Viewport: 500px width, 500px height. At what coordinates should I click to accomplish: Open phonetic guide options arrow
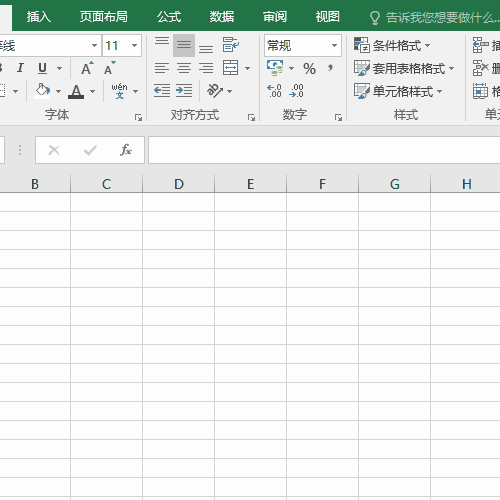click(x=135, y=91)
